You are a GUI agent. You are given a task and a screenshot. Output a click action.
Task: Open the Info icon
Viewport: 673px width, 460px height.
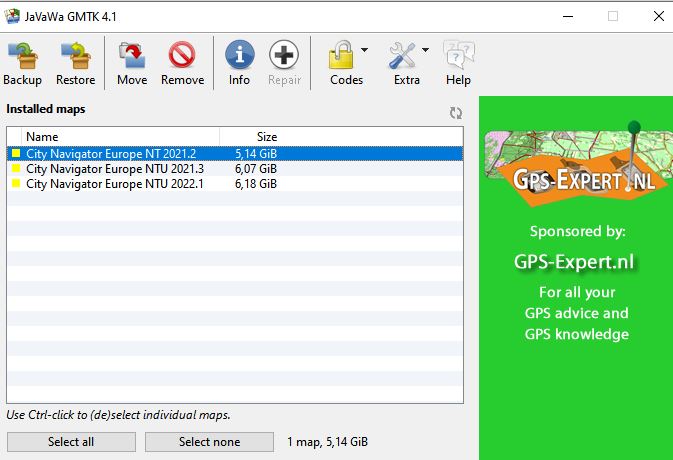pos(239,54)
